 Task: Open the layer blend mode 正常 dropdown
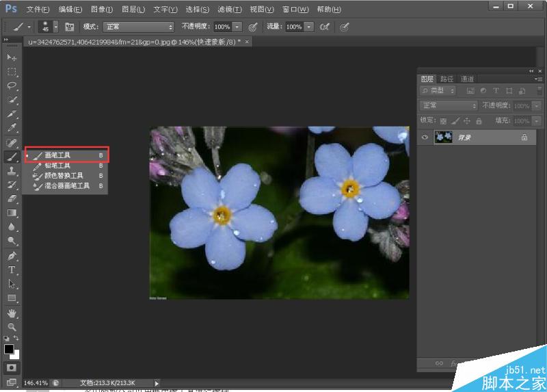[449, 106]
